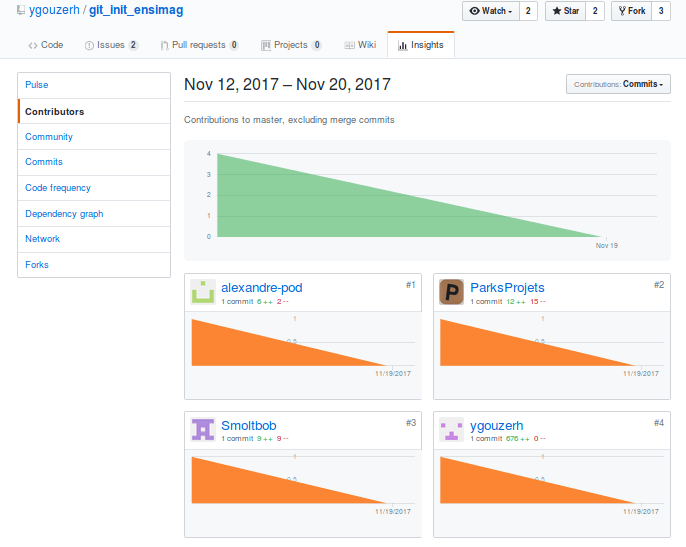Select Contributors in the sidebar menu
Image resolution: width=686 pixels, height=547 pixels.
coord(94,112)
